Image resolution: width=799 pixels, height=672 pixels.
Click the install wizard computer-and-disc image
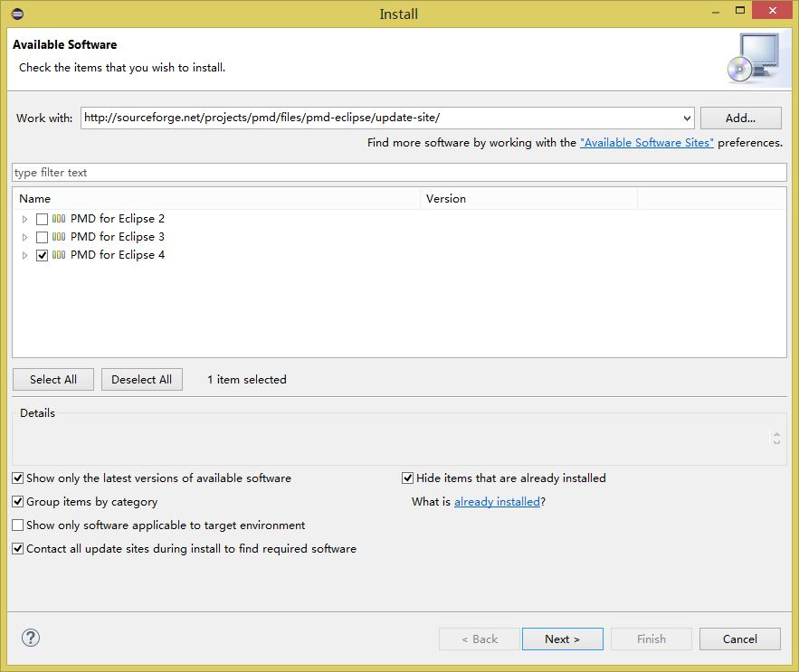pos(754,59)
